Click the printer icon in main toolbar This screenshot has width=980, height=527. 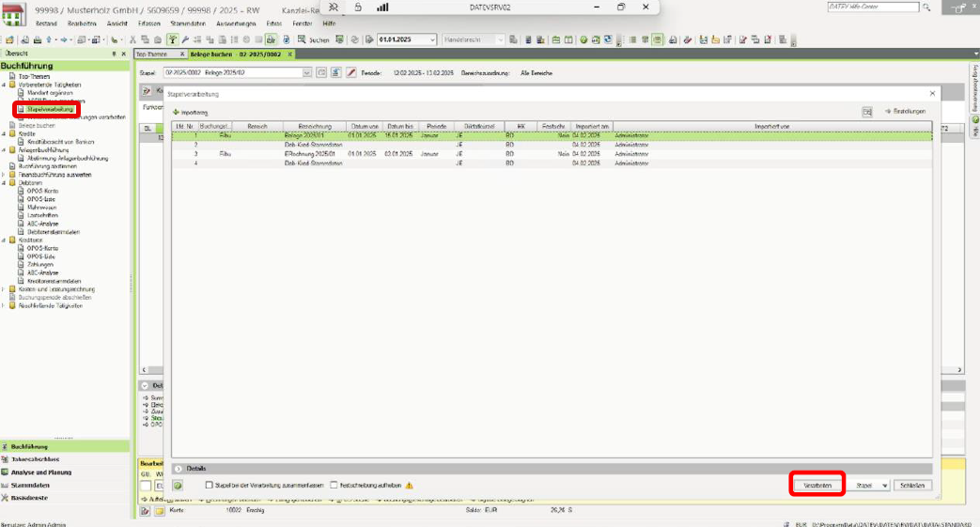36,40
